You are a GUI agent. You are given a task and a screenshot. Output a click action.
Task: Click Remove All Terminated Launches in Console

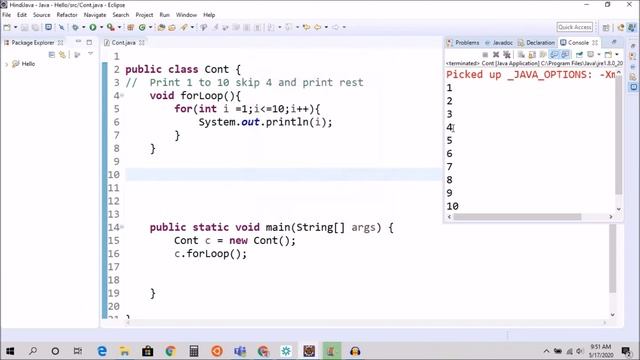[x=507, y=55]
